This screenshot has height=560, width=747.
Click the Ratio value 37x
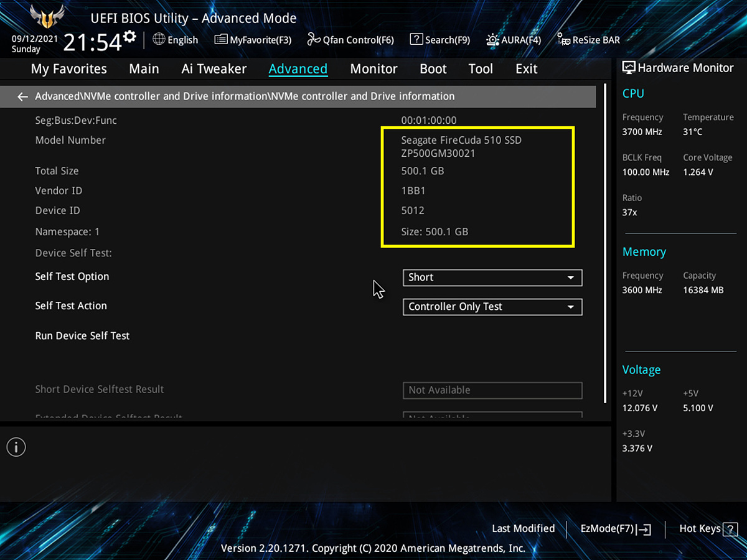(x=629, y=213)
